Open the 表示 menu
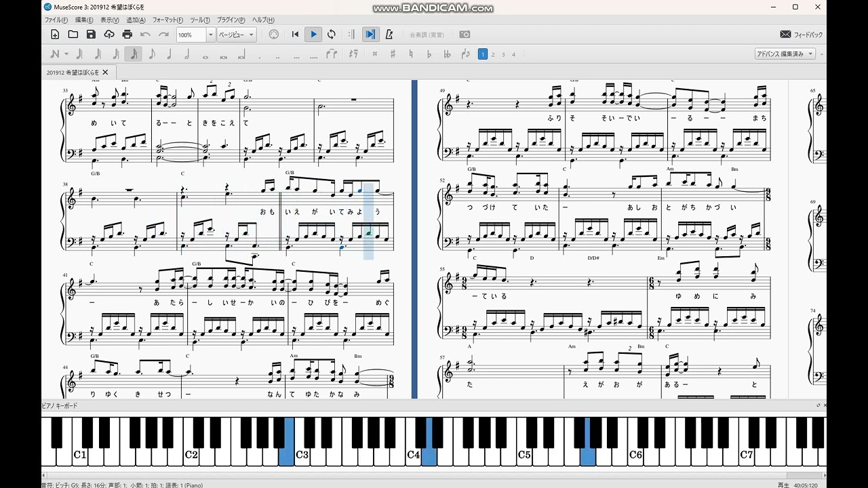This screenshot has height=488, width=868. [110, 20]
